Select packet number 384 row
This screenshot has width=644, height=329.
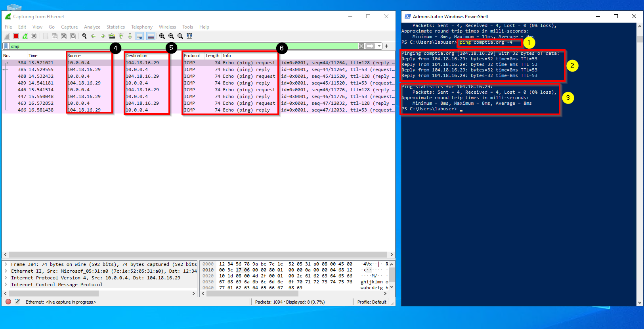(x=199, y=63)
